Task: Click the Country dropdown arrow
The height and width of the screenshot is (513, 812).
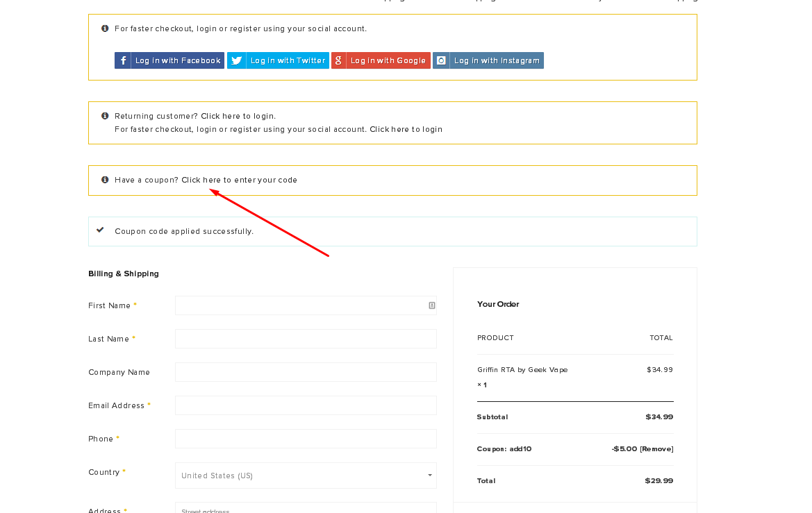Action: click(x=429, y=476)
